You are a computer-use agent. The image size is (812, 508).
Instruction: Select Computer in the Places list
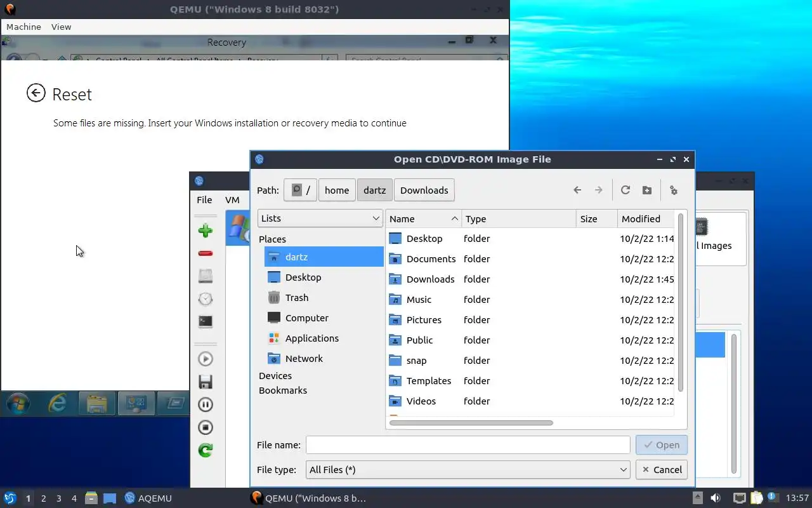coord(324,317)
